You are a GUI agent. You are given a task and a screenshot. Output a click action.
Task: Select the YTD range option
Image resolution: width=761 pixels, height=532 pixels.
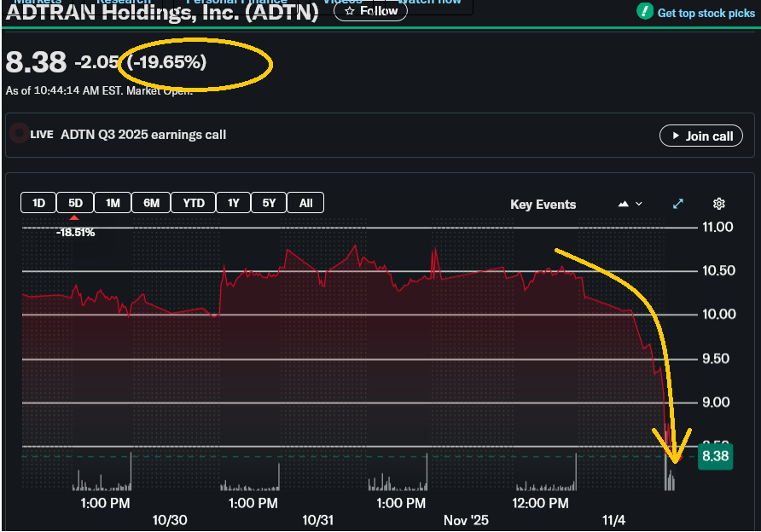pyautogui.click(x=194, y=203)
